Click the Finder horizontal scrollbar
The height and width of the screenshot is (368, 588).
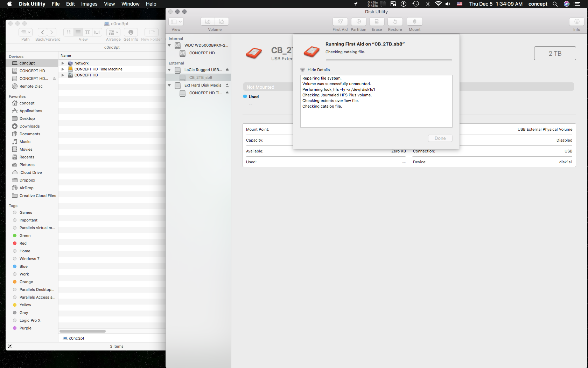[83, 331]
